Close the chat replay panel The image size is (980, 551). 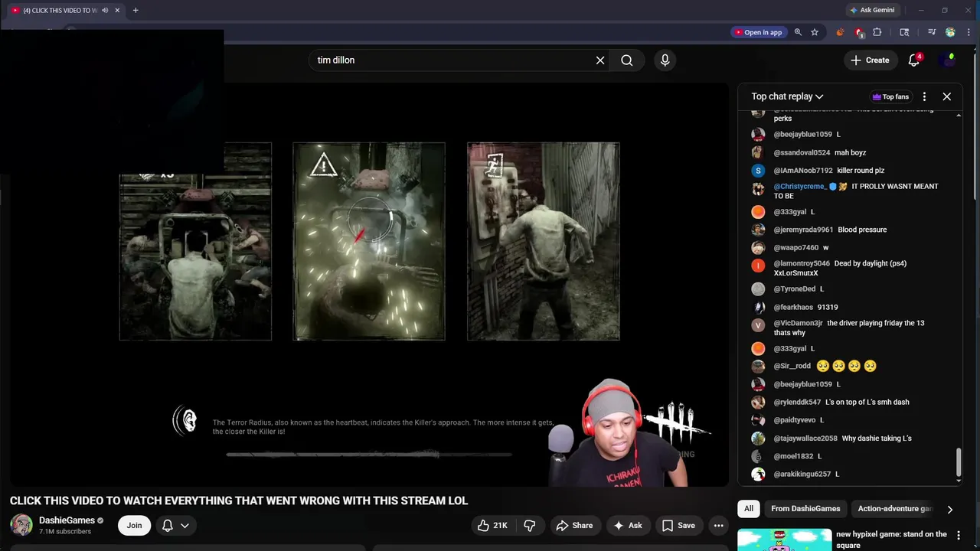(947, 96)
